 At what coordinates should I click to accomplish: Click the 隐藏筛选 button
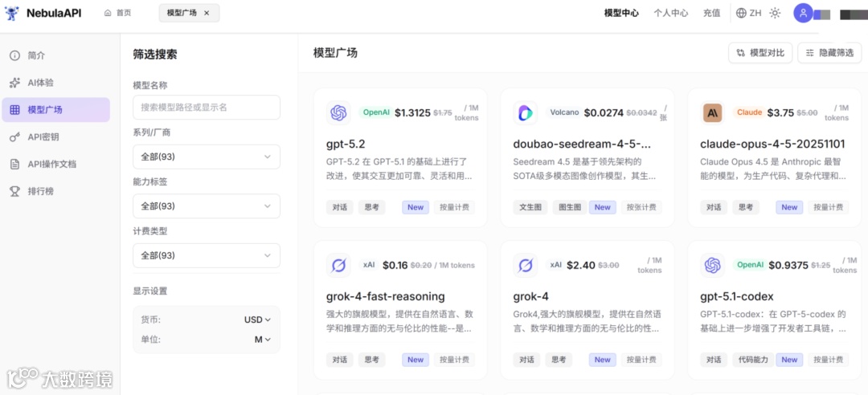point(829,53)
